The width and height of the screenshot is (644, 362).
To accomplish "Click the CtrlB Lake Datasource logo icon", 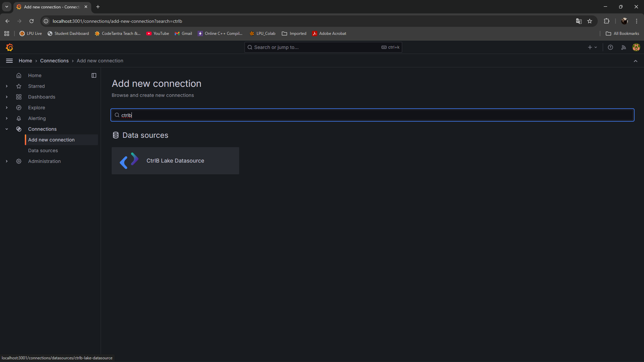I will point(129,161).
